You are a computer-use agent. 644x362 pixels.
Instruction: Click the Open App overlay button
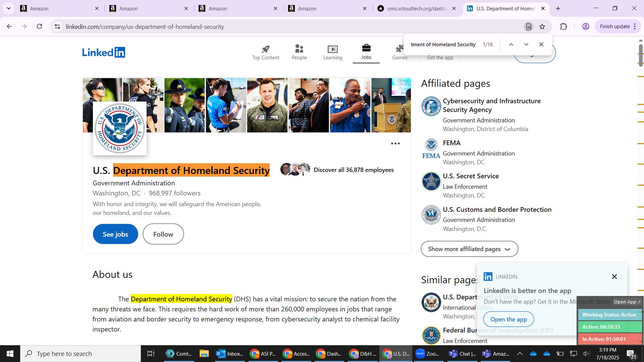(627, 302)
